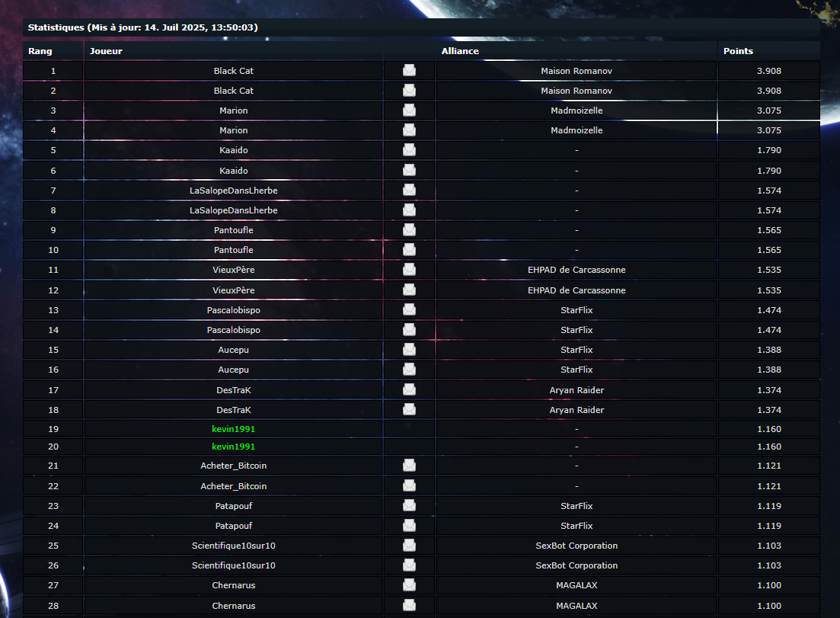The image size is (840, 618).
Task: Message Scientifique10sur10 via rank 25 envelope icon
Action: click(x=409, y=545)
